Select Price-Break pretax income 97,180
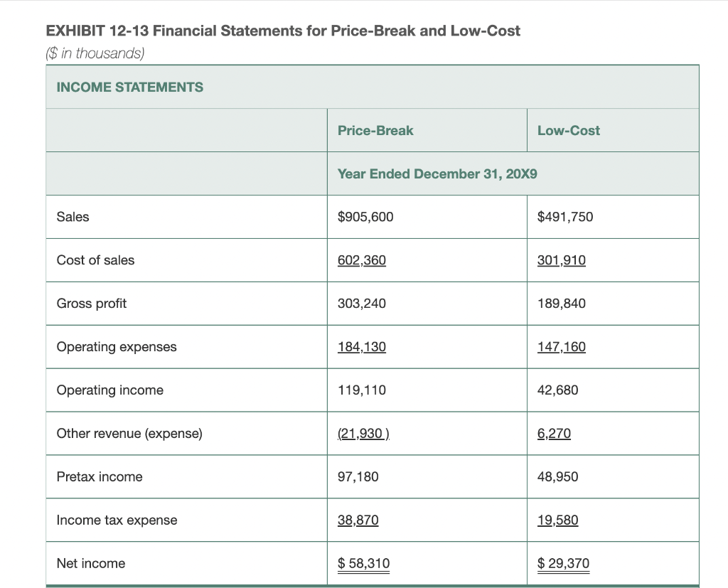 point(358,476)
